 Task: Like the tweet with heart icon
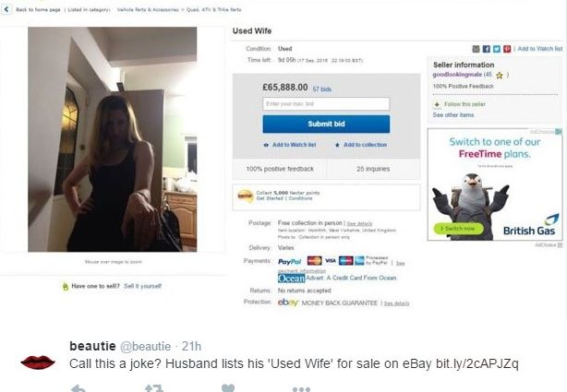[x=228, y=388]
